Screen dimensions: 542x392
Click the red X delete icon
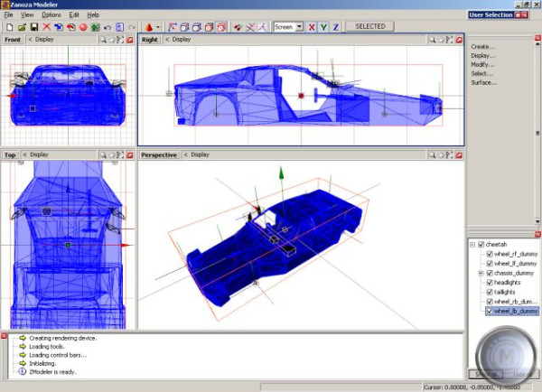47,27
